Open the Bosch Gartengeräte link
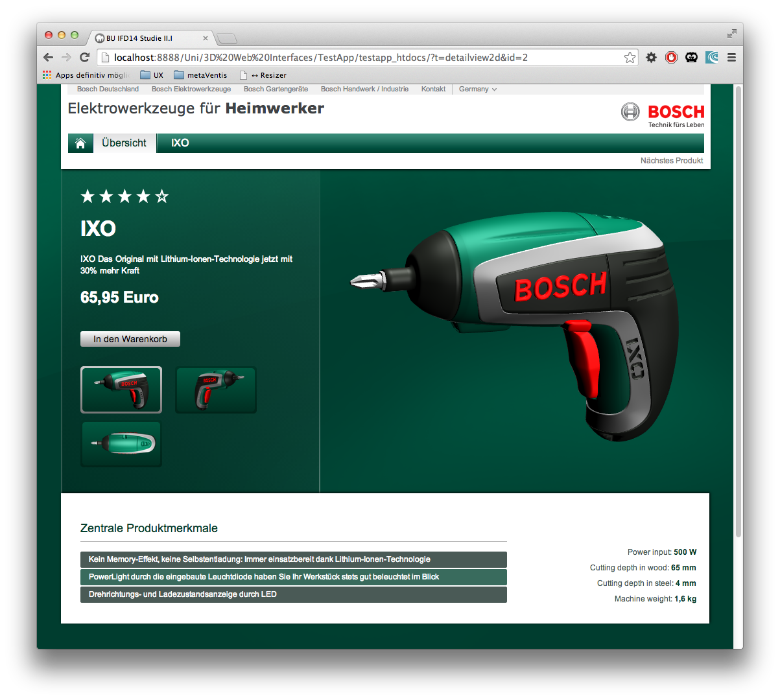Image resolution: width=780 pixels, height=700 pixels. [x=276, y=89]
